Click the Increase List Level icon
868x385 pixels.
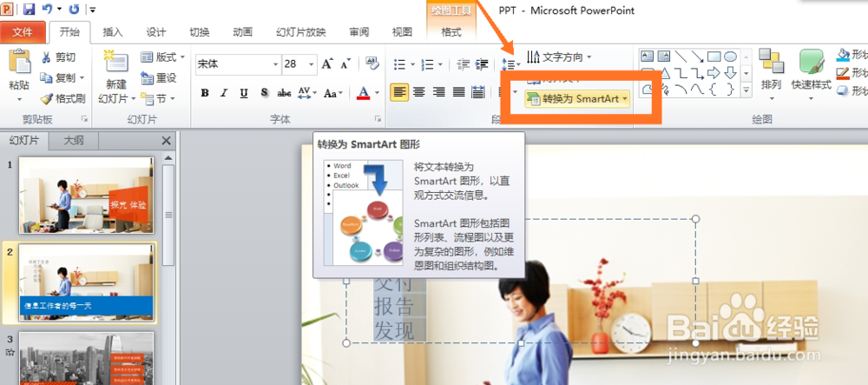[482, 65]
